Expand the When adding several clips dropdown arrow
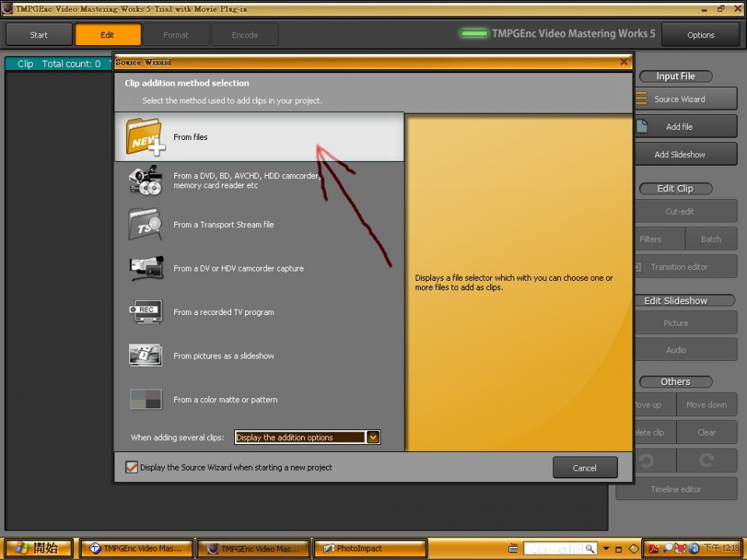747x560 pixels. click(x=373, y=437)
